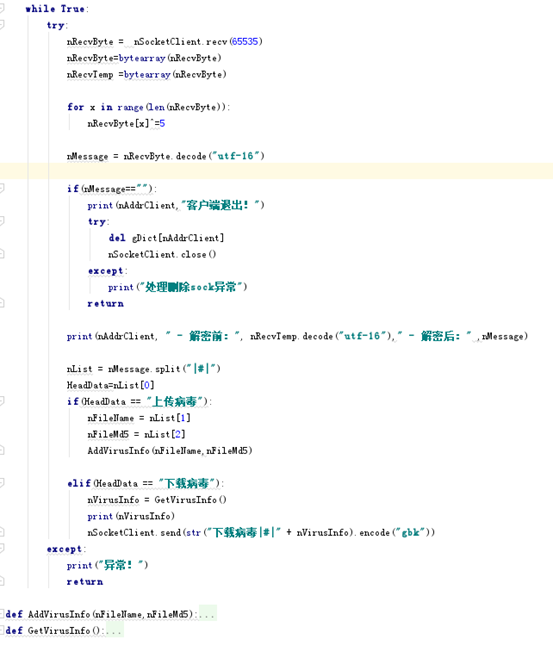Viewport: 553px width, 658px height.
Task: Click 'nRecvTemp.decode' in the long print line
Action: (x=292, y=336)
